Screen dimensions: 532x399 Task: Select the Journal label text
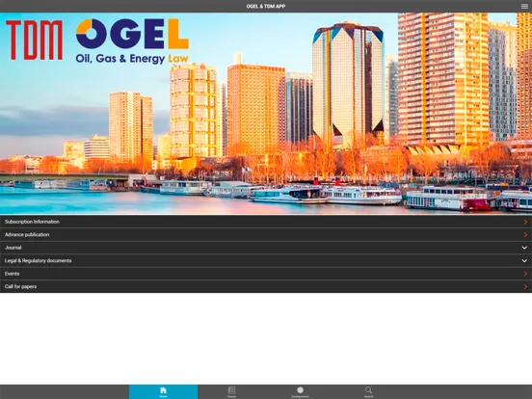[13, 248]
